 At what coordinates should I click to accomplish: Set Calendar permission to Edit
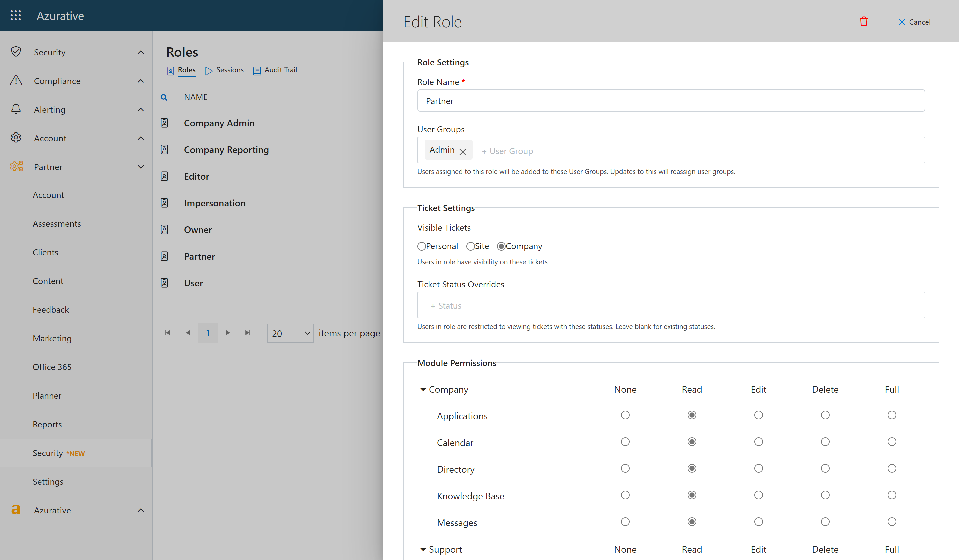tap(759, 442)
